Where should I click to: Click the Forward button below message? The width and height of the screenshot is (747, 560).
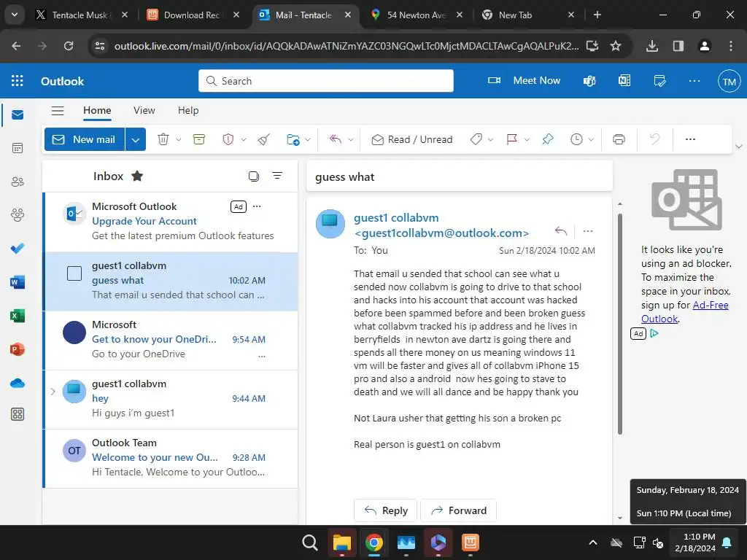458,510
